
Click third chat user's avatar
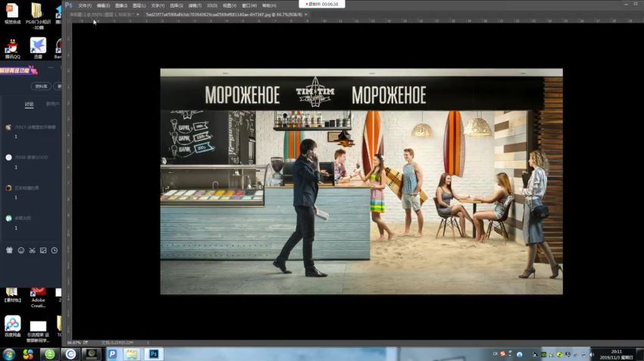tap(8, 188)
